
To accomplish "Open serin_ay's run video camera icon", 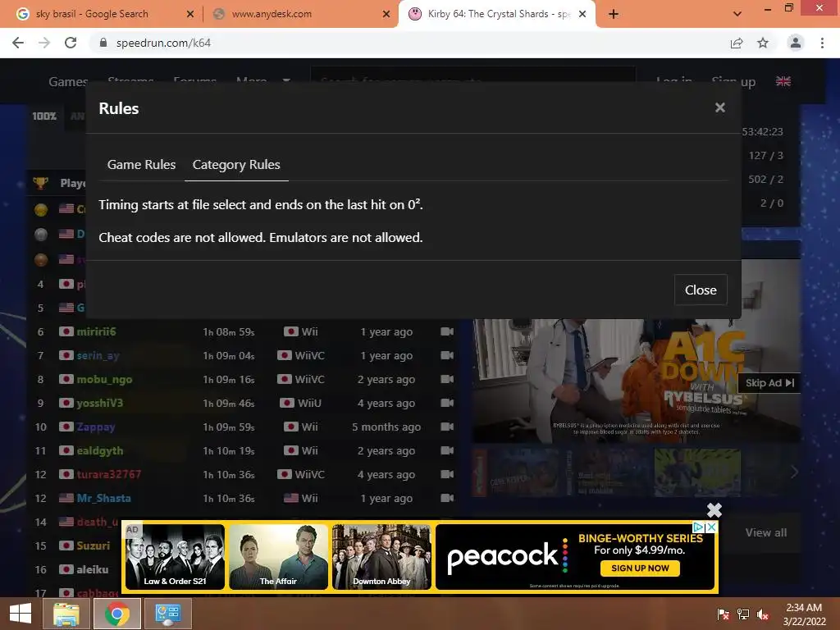I will click(447, 355).
